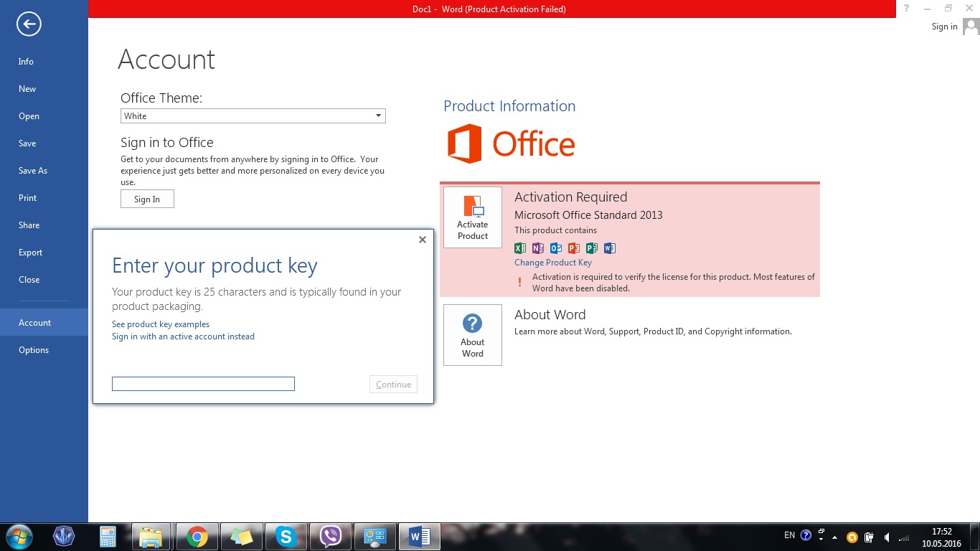Open the About Word question mark button
This screenshot has width=980, height=551.
[473, 335]
